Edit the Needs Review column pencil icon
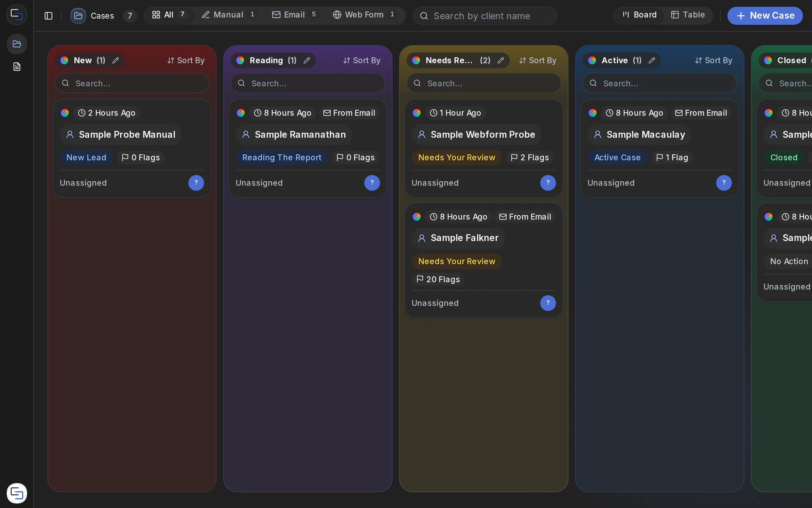This screenshot has width=812, height=508. tap(501, 60)
